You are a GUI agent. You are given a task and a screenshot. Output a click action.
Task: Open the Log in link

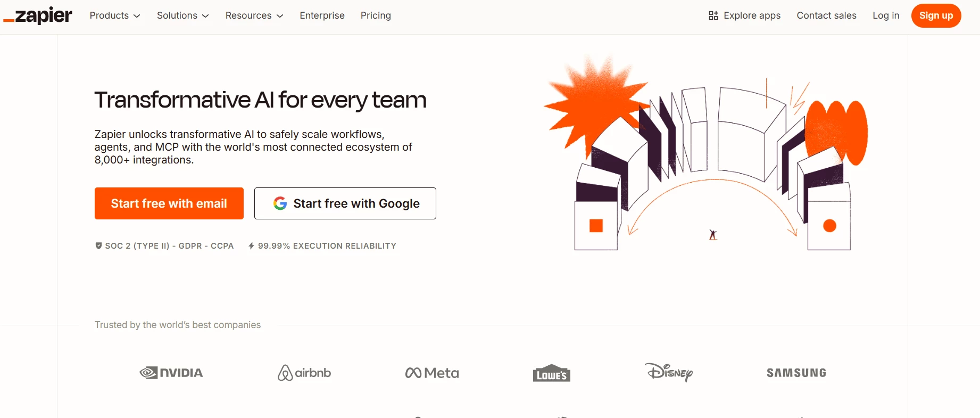[886, 15]
